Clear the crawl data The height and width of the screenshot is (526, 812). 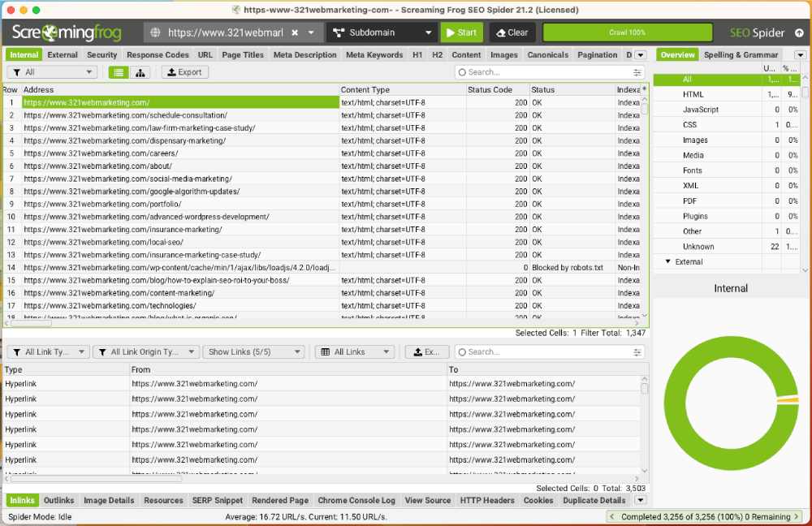click(512, 32)
